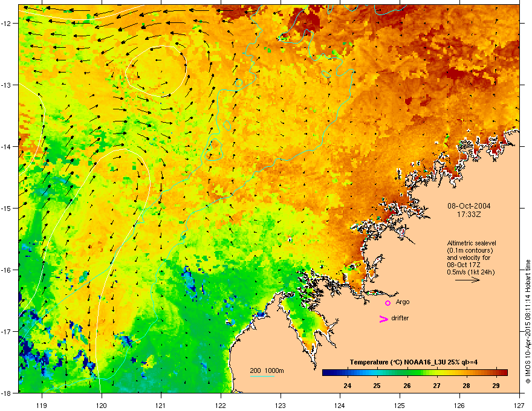The image size is (532, 411).
Task: Click the '0.5m/s (1kt 24h)' scale text
Action: (x=470, y=272)
